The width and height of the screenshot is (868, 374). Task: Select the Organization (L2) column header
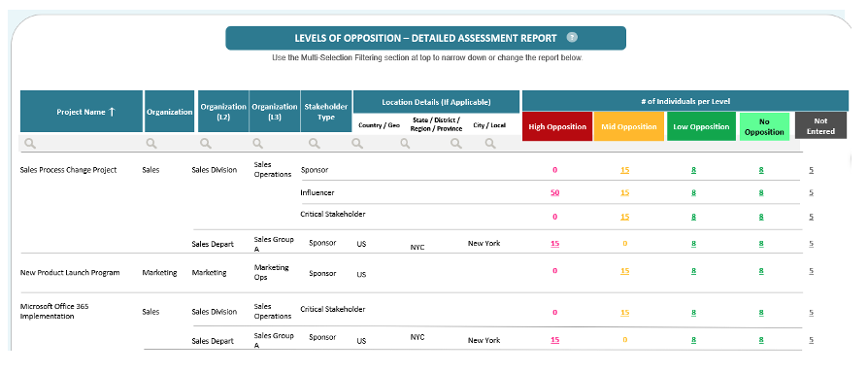[x=223, y=112]
